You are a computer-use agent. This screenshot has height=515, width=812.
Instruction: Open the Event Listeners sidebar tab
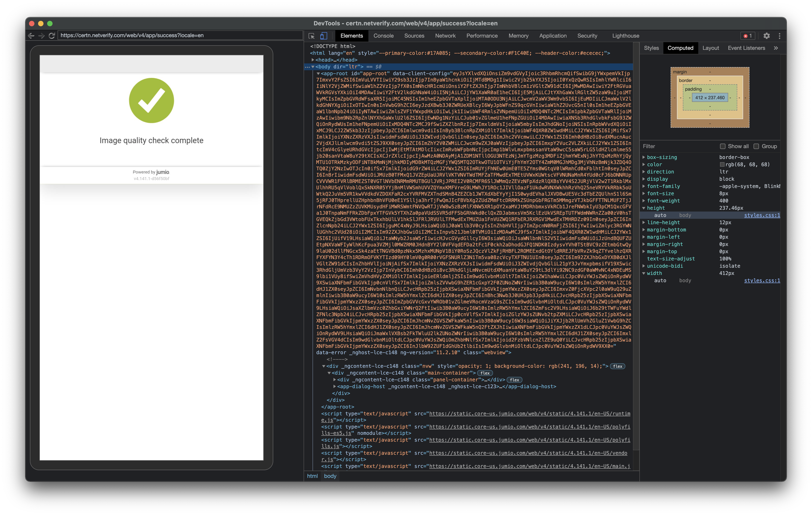(x=746, y=48)
